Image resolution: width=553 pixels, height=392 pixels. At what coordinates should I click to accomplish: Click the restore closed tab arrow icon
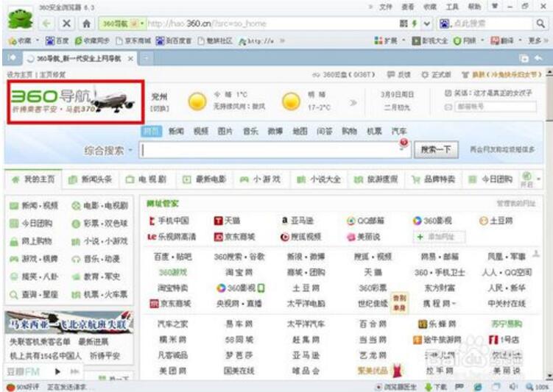pos(538,58)
